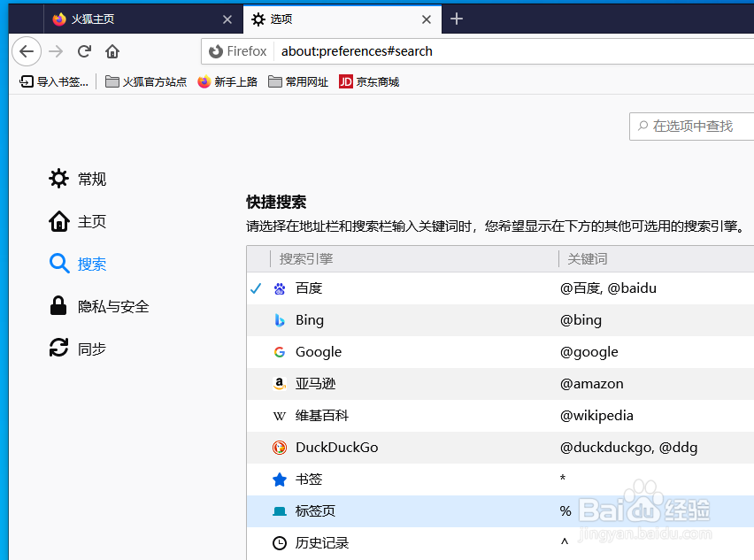Click the forward navigation arrow
The height and width of the screenshot is (560, 754).
pyautogui.click(x=56, y=51)
